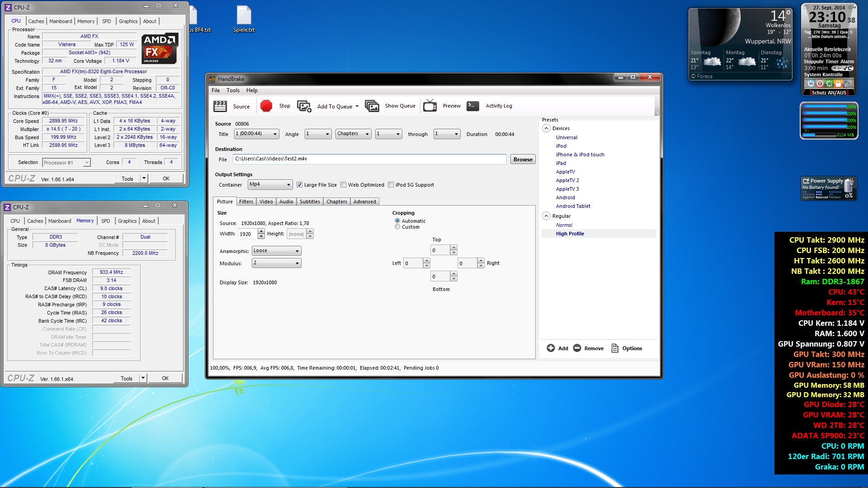Select the Custom cropping radio button
This screenshot has height=488, width=868.
397,227
